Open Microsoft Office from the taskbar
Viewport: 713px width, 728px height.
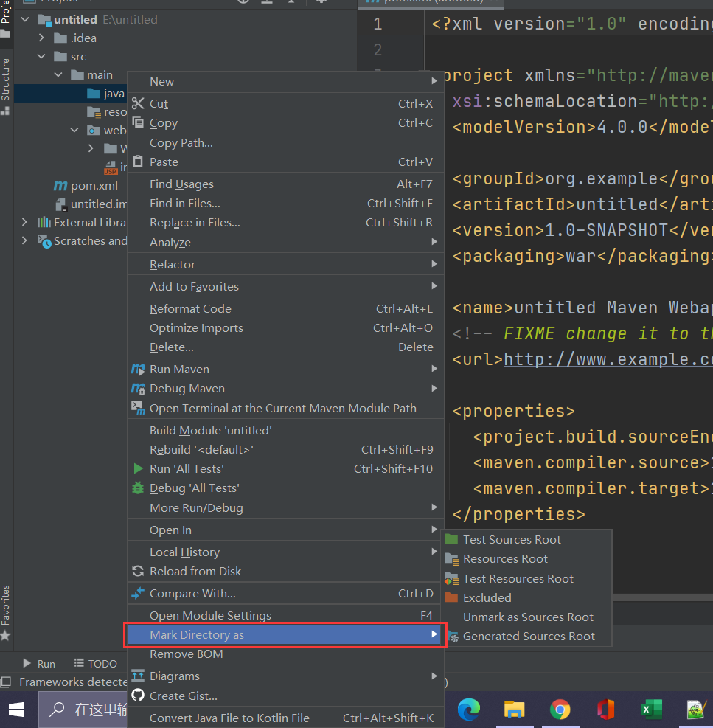[606, 710]
